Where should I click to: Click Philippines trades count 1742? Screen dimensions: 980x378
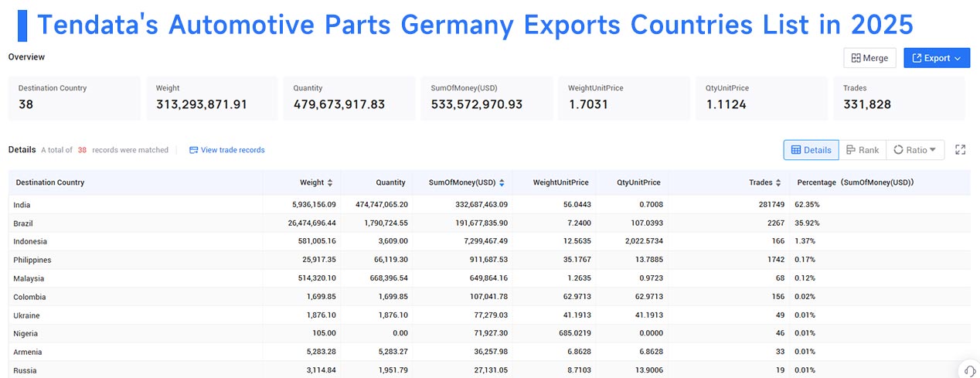(775, 260)
